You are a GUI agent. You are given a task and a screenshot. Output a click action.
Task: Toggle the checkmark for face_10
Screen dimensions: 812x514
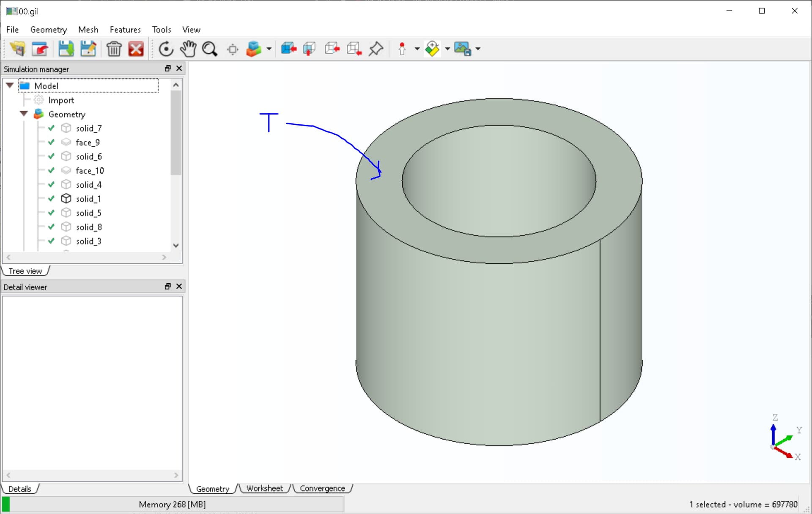click(x=52, y=170)
